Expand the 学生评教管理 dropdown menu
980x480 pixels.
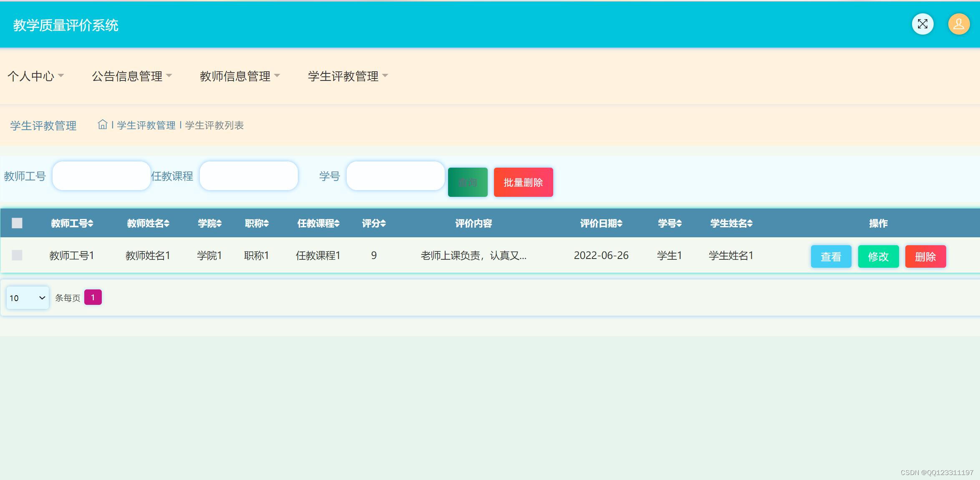click(x=348, y=76)
